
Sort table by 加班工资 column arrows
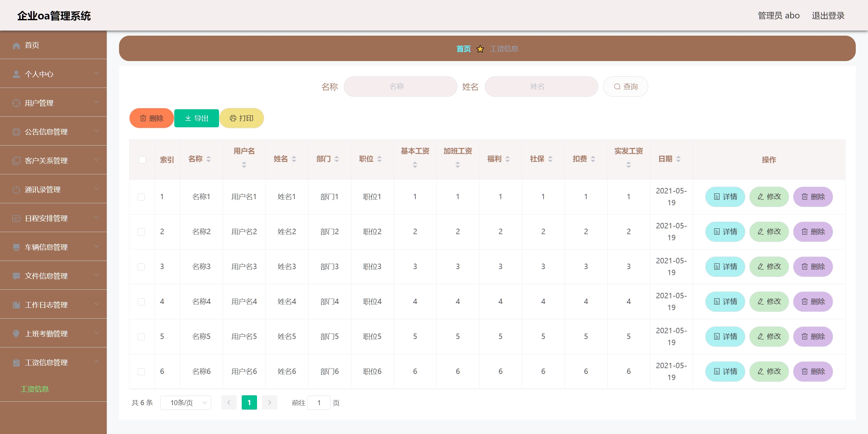tap(458, 165)
